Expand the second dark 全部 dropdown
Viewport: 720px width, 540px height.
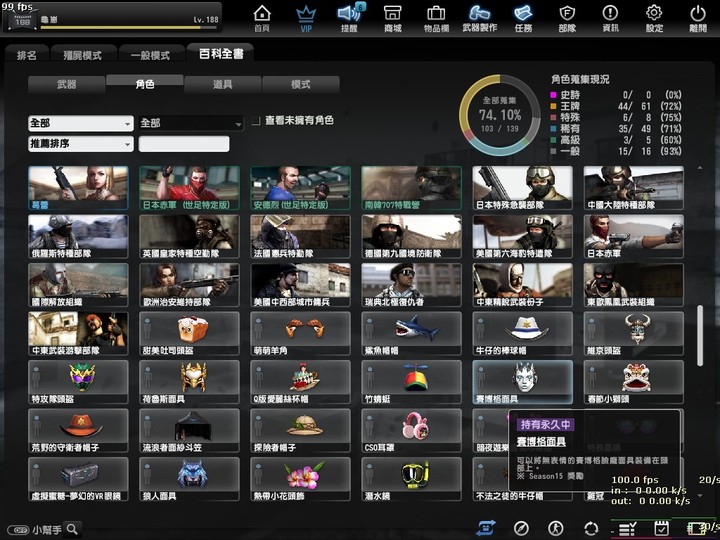(191, 123)
